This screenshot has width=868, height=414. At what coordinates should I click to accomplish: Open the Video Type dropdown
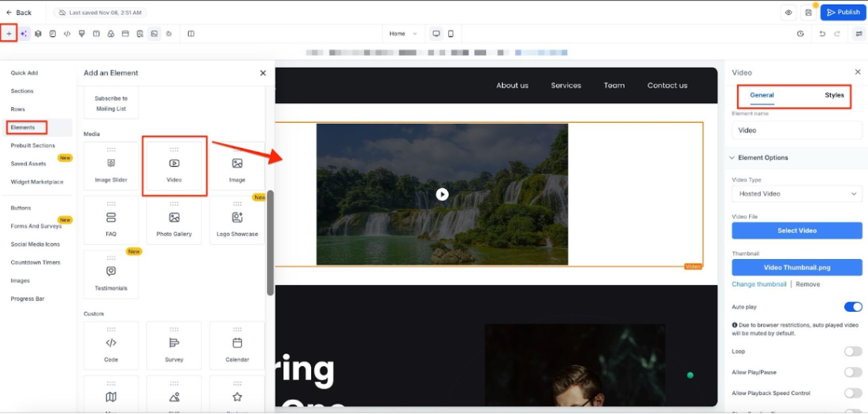click(796, 194)
